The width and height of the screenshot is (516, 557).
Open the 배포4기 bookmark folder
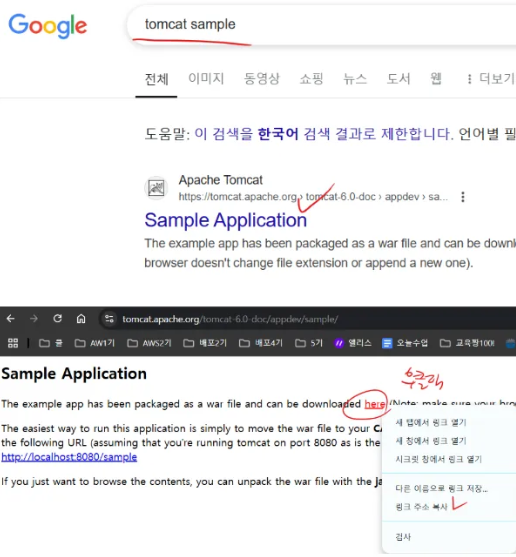tap(261, 343)
